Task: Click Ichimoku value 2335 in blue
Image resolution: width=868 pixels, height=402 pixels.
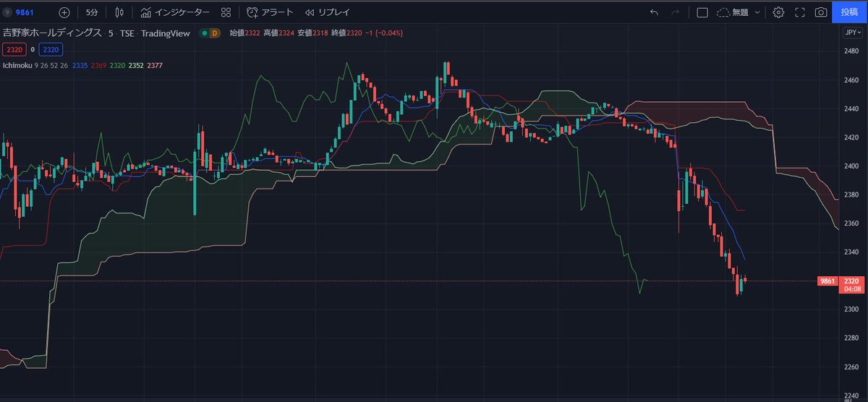Action: pos(80,66)
